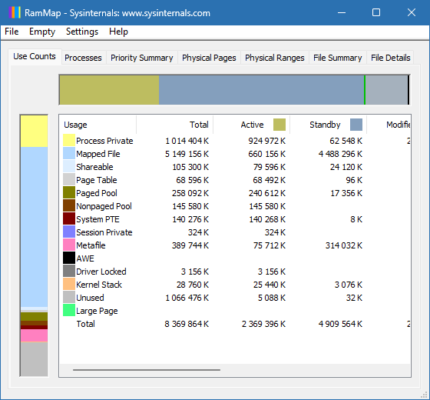Click the orange Kernel Stack swatch
Viewport: 430px width, 400px height.
click(x=69, y=284)
